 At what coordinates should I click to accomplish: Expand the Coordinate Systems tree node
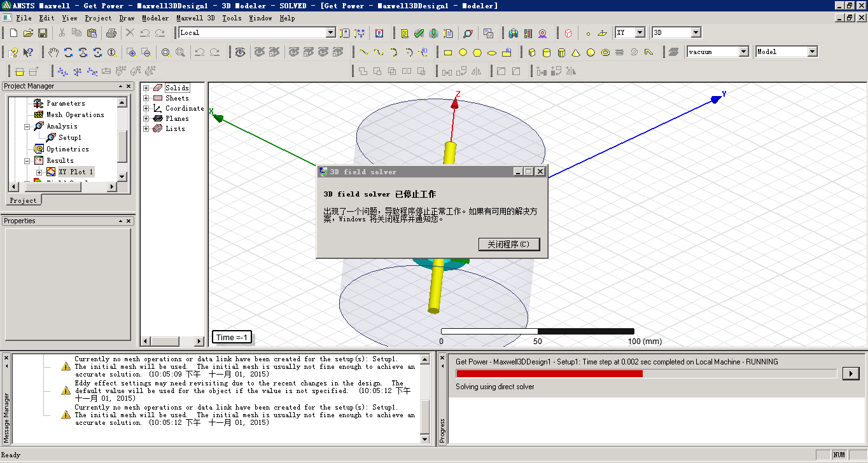[146, 109]
